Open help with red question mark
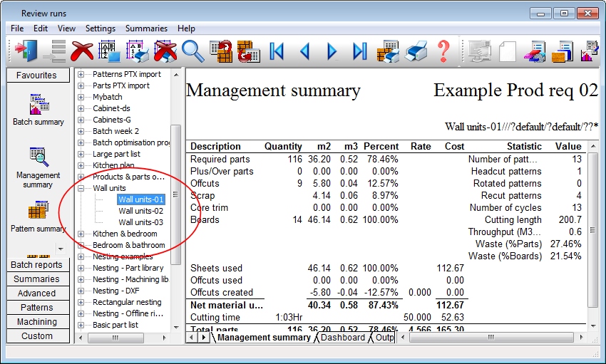606x364 pixels. point(443,51)
